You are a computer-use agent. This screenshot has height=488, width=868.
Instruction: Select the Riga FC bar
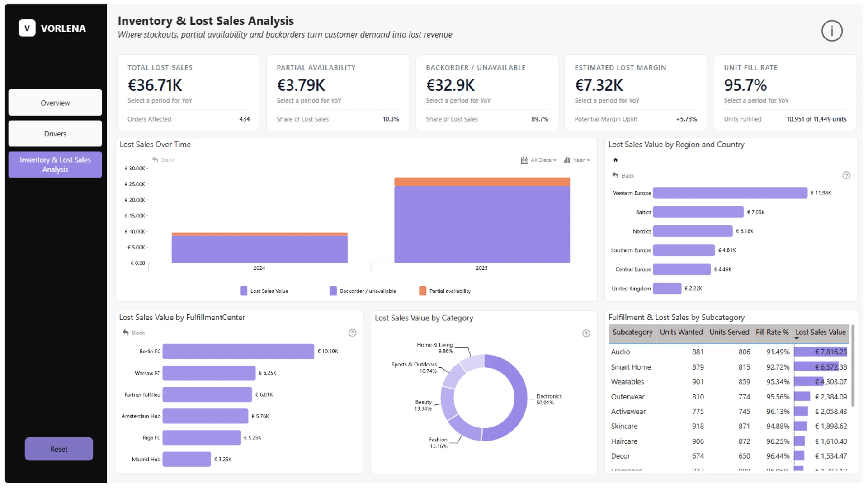click(x=202, y=437)
